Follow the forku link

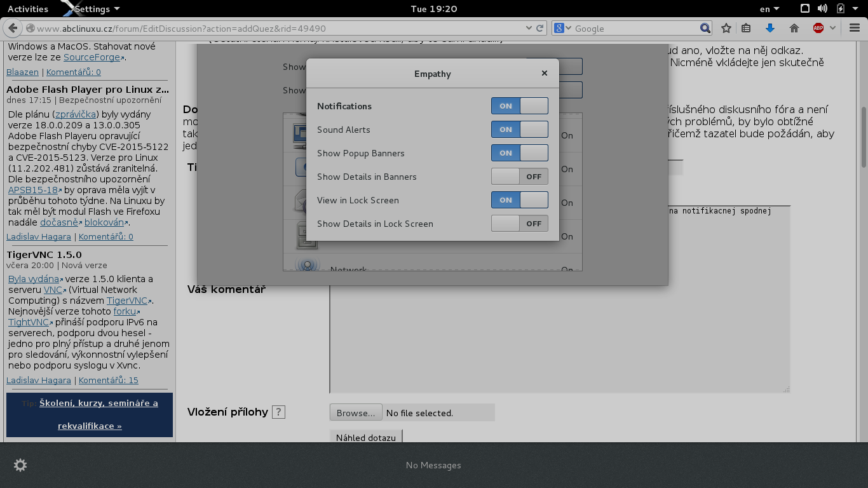click(125, 311)
